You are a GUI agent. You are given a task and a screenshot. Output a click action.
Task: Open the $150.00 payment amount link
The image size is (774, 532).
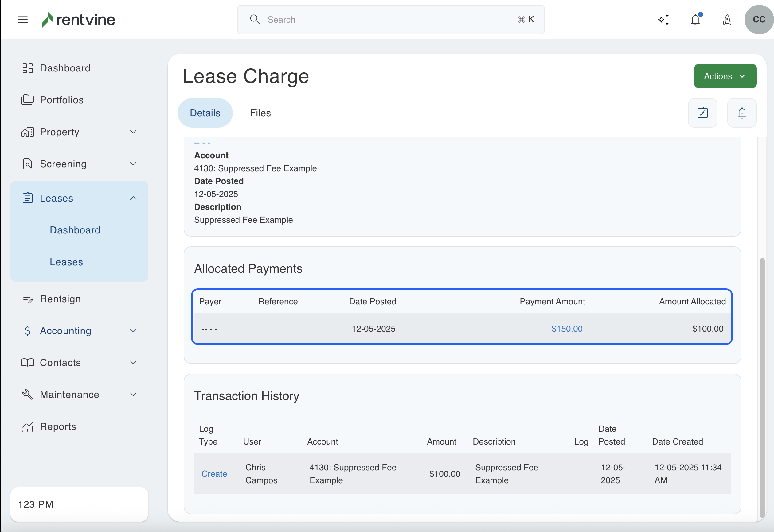[567, 329]
